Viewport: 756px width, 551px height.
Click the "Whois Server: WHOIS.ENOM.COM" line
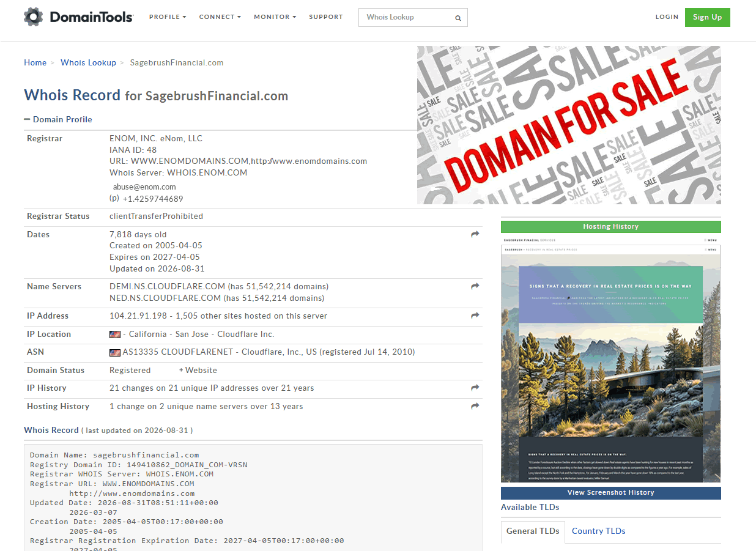pos(179,173)
